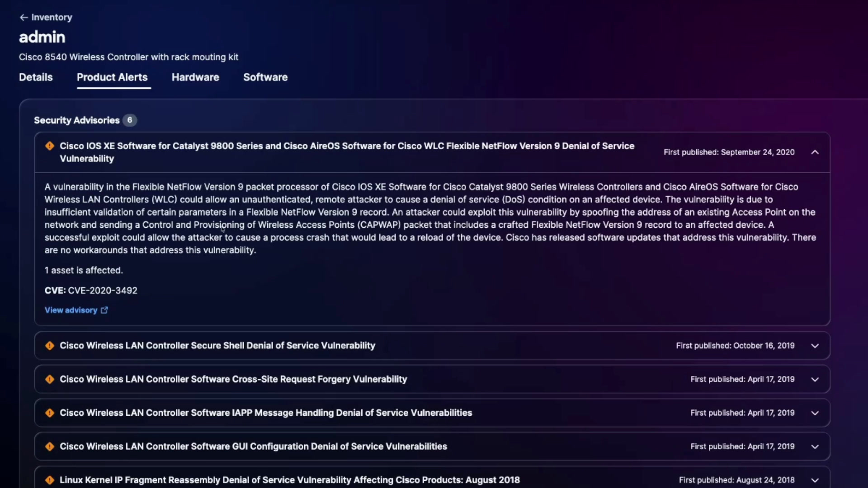Image resolution: width=868 pixels, height=488 pixels.
Task: Expand the Secure Shell Denial of Service advisory
Action: click(x=815, y=346)
